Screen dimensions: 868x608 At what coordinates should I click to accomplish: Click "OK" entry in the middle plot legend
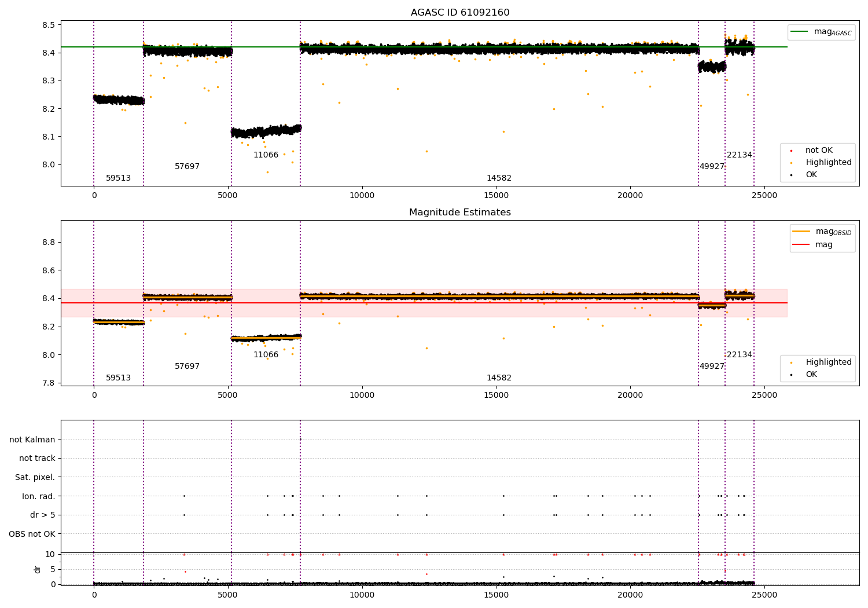811,375
